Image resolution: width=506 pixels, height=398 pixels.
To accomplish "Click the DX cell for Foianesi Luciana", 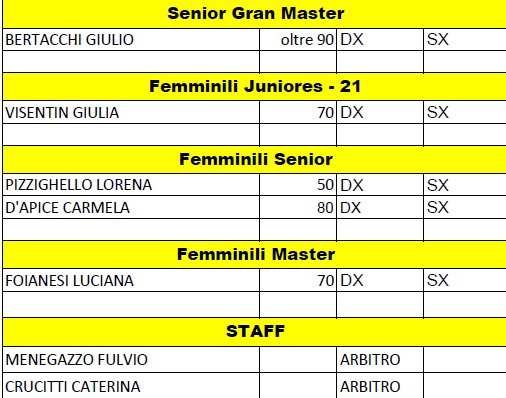I will [x=380, y=280].
